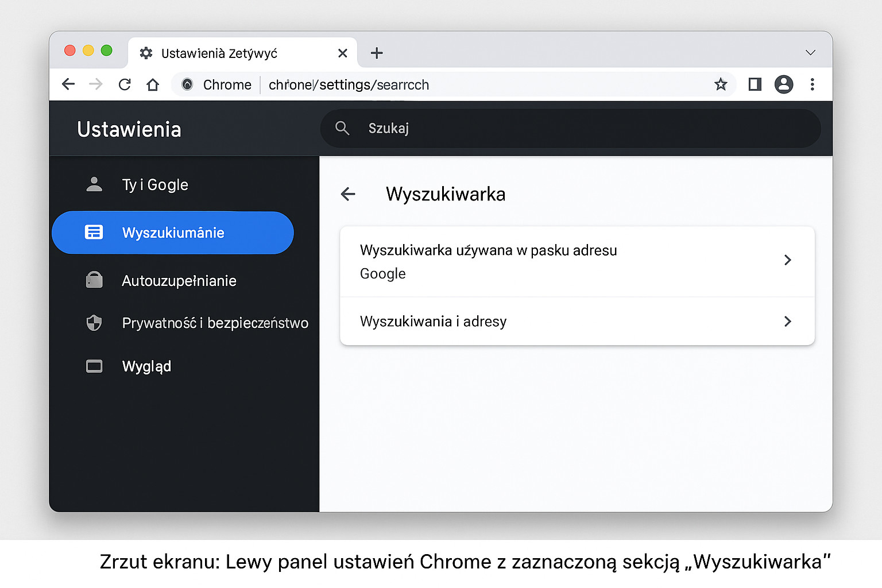
Task: Expand Wyszukiwarka używana w pasku adresu row
Action: pyautogui.click(x=577, y=261)
